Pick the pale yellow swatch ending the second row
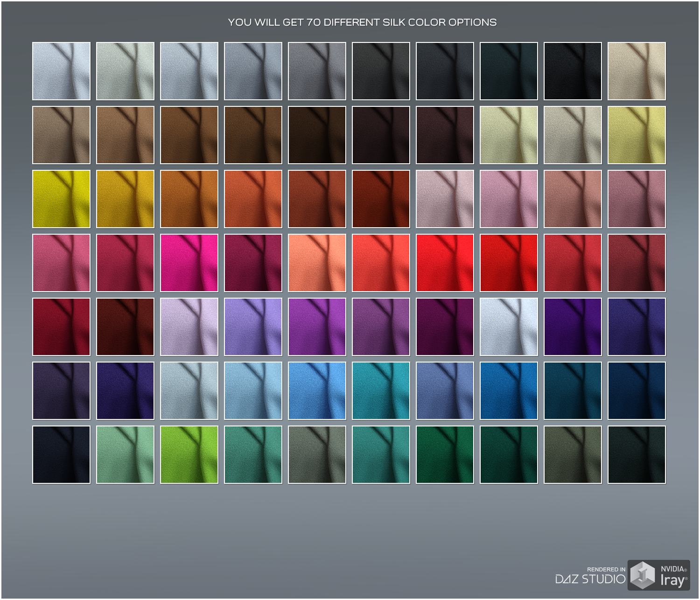Image resolution: width=700 pixels, height=600 pixels. 637,135
